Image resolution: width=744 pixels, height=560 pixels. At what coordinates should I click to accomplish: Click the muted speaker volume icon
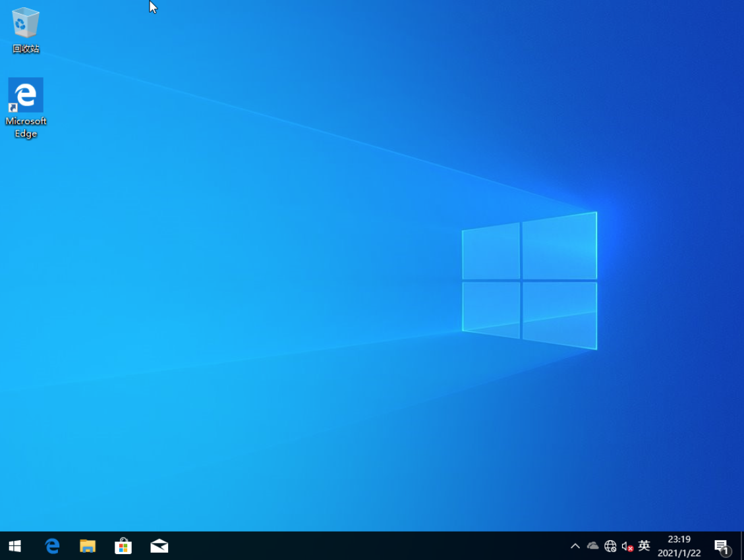pos(627,547)
